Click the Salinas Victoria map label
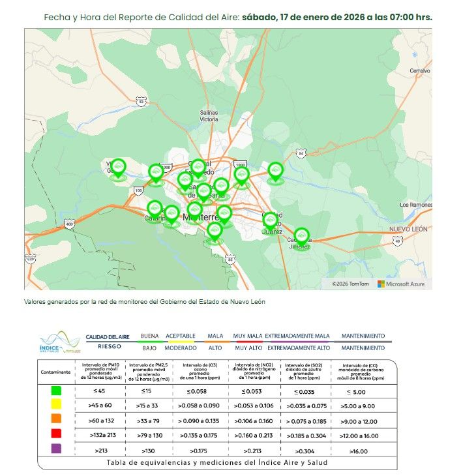Viewport: 476px width, 476px height. click(x=209, y=116)
